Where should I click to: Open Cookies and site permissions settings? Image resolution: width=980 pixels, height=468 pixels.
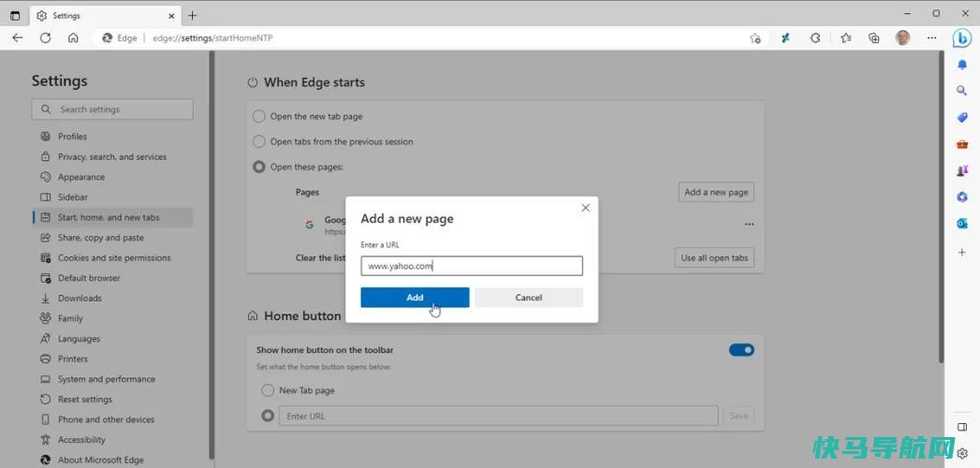pyautogui.click(x=112, y=257)
